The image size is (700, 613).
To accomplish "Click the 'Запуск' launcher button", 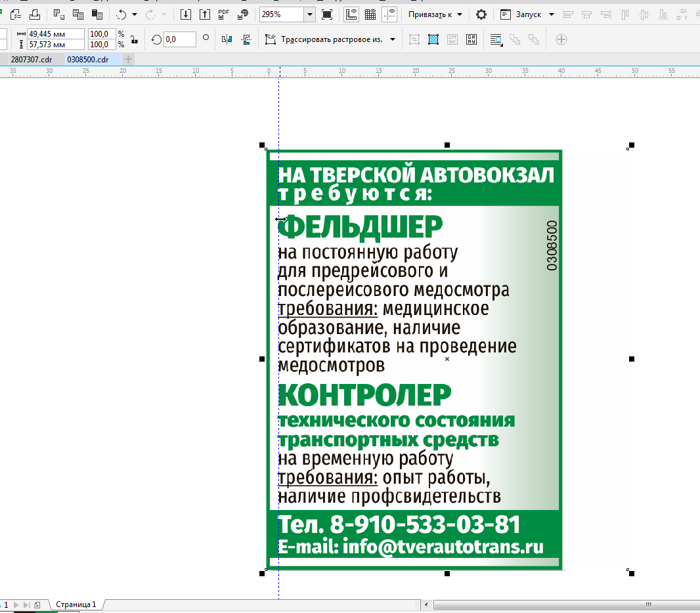I will pyautogui.click(x=521, y=14).
